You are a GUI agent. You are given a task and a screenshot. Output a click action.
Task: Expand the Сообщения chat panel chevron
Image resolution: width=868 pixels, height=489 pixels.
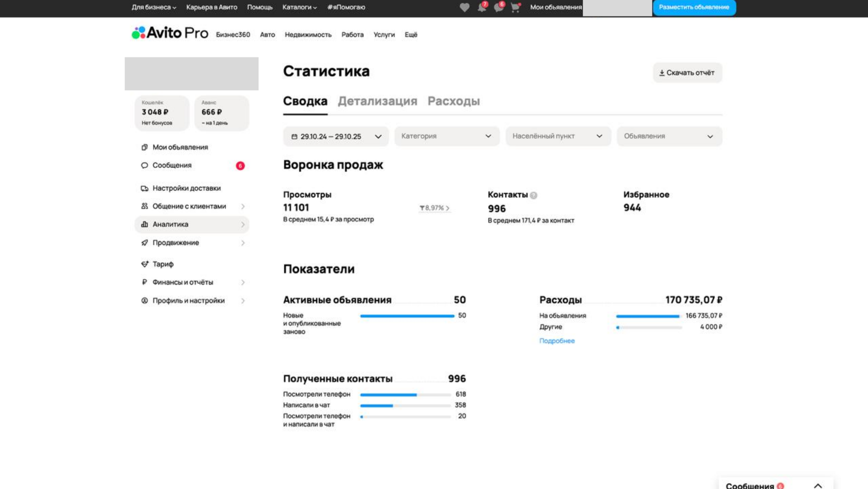point(818,486)
